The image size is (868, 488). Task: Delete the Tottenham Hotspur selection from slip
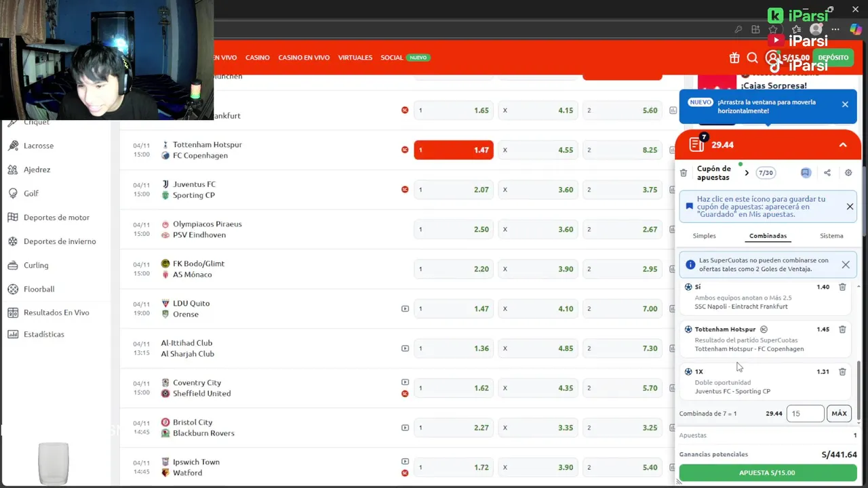pos(842,329)
